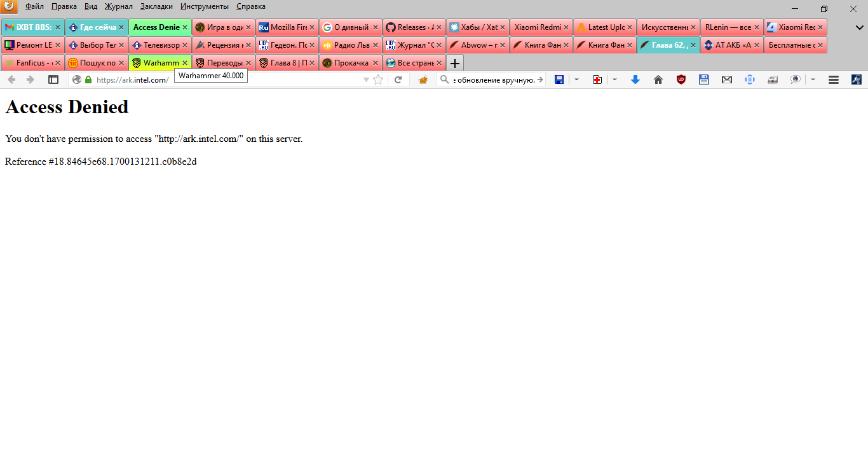Viewport: 868px width, 463px height.
Task: Show all tabs list chevron
Action: click(x=860, y=27)
